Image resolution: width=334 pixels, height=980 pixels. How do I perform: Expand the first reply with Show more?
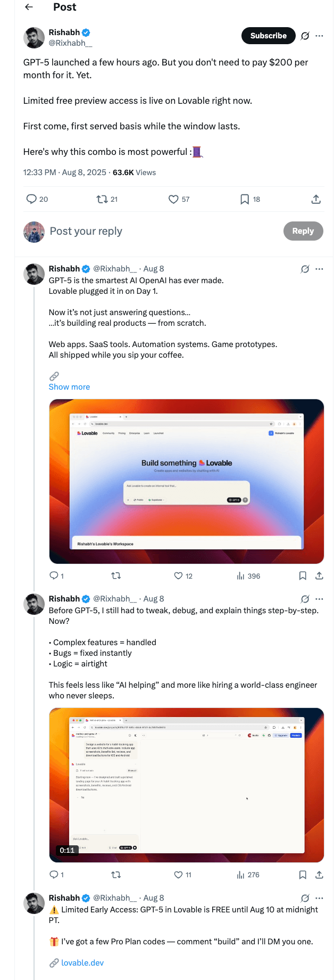coord(69,387)
